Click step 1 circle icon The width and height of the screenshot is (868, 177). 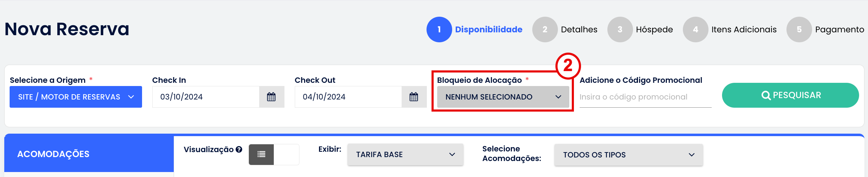pyautogui.click(x=439, y=29)
